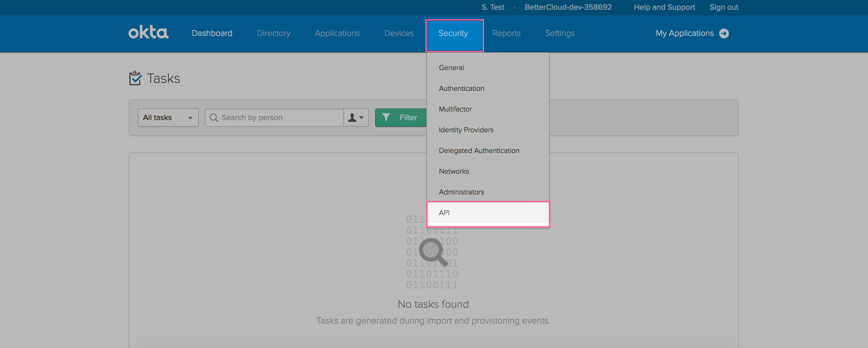Select API from the Security menu
This screenshot has height=348, width=868.
coord(445,213)
